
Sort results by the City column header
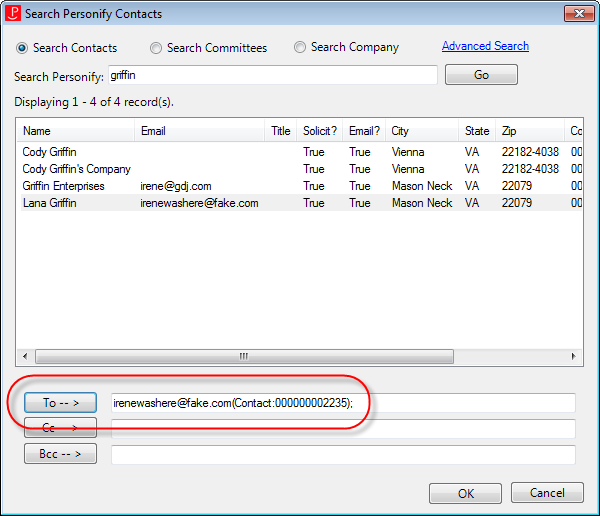[x=422, y=131]
